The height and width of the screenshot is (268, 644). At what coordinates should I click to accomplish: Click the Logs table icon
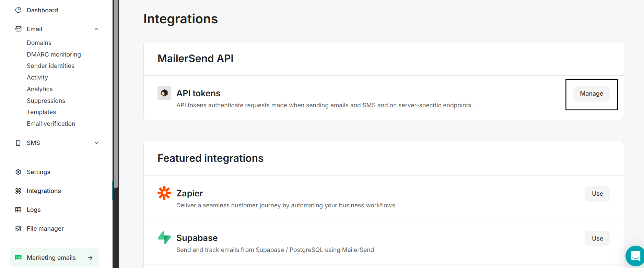pos(18,210)
